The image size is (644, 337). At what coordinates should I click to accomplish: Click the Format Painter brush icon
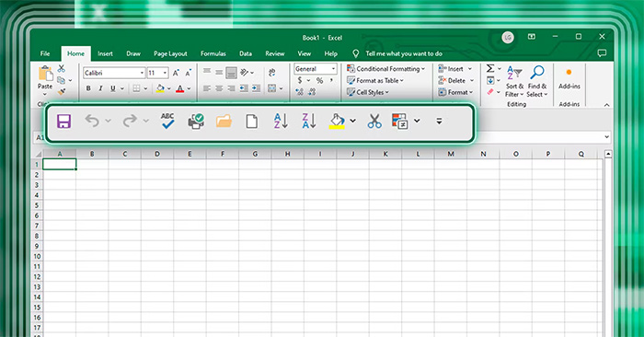pyautogui.click(x=62, y=92)
